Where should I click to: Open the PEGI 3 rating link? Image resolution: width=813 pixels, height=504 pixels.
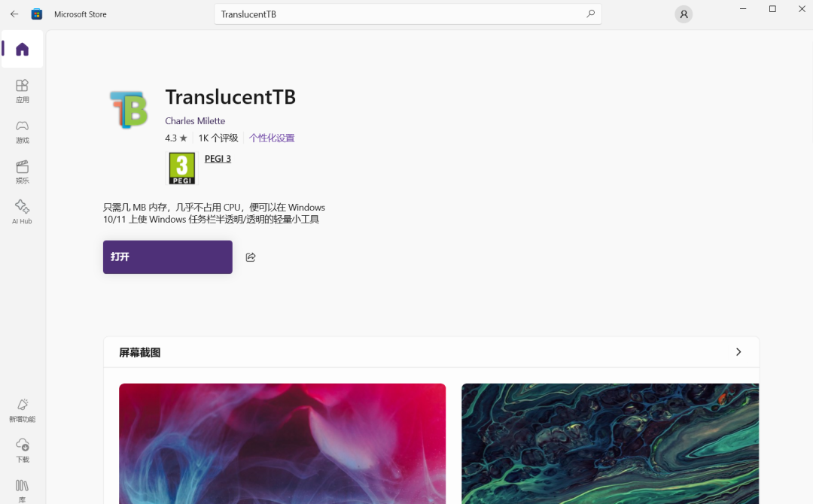[x=218, y=159]
